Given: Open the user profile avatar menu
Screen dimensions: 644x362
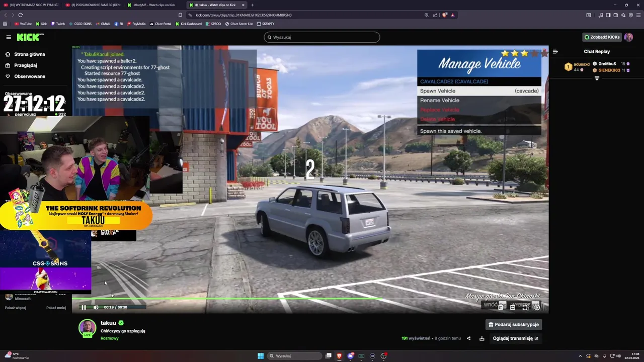Looking at the screenshot, I should click(x=628, y=37).
